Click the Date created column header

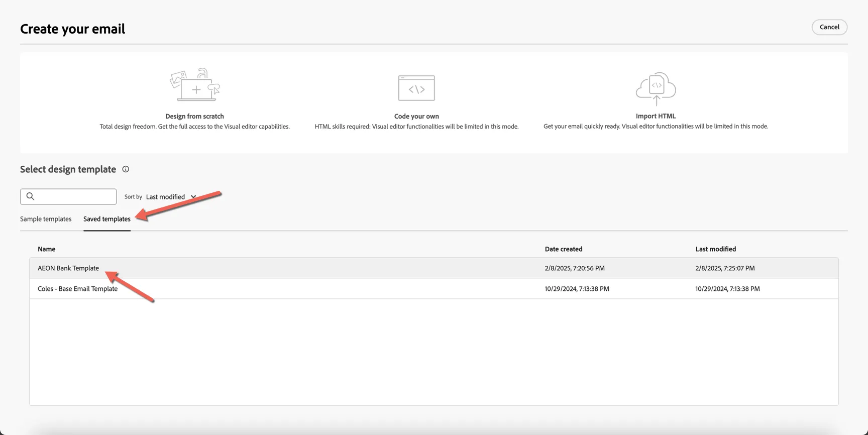click(564, 249)
